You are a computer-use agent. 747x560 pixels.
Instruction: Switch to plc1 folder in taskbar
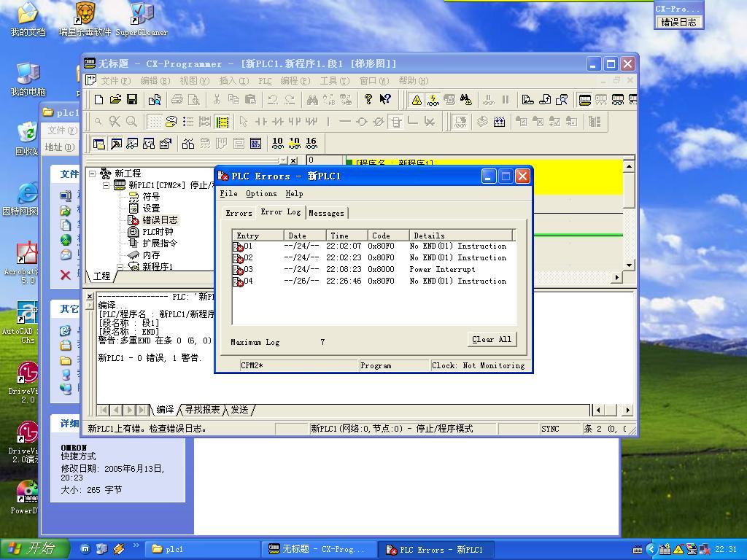(x=202, y=549)
